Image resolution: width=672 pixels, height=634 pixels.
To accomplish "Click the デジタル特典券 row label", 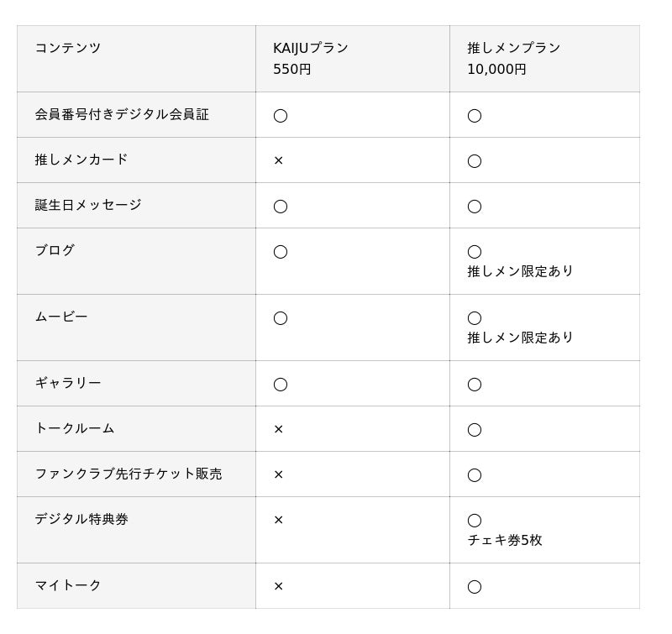I will click(81, 519).
